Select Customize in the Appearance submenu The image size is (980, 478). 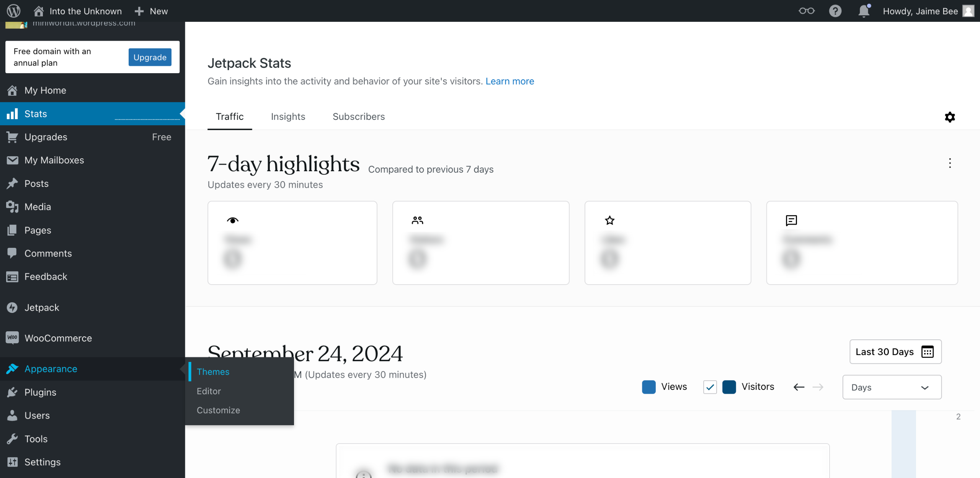click(218, 410)
